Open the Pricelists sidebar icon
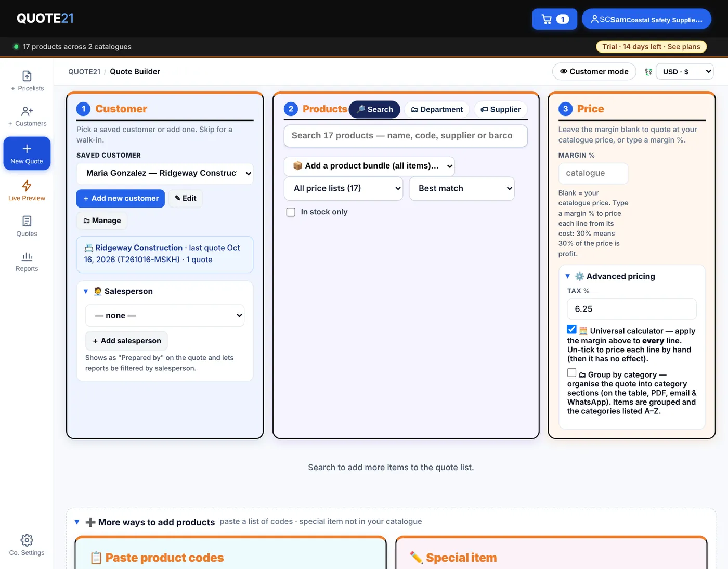This screenshot has width=728, height=569. coord(27,81)
